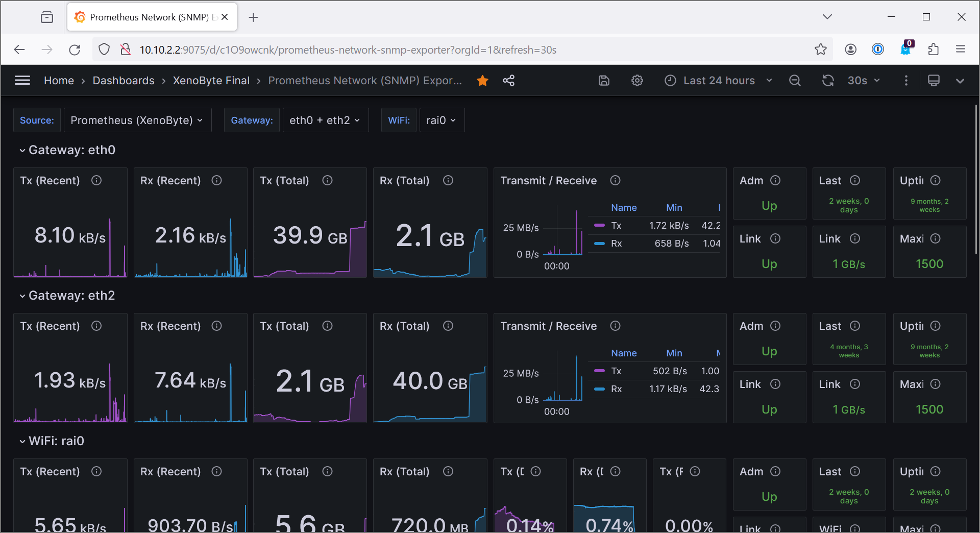Zoom out the time range
Image resolution: width=980 pixels, height=533 pixels.
[795, 80]
